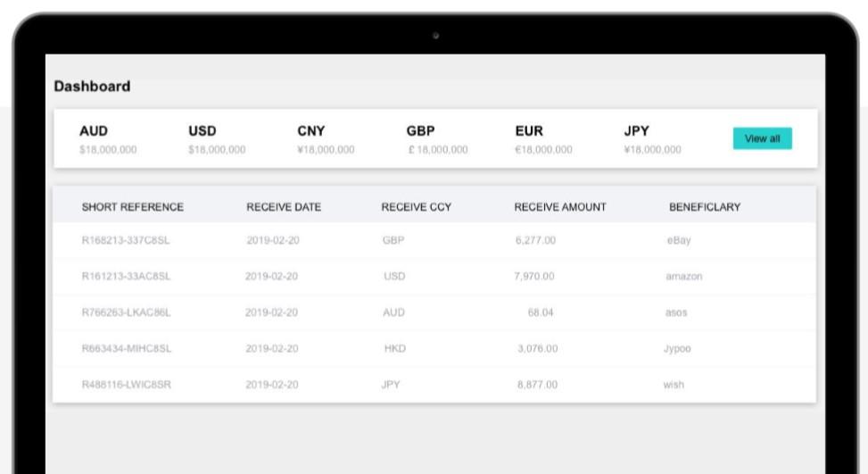Open reference R488116-LWIC8SR
Screen dimensions: 868x474
(x=126, y=385)
